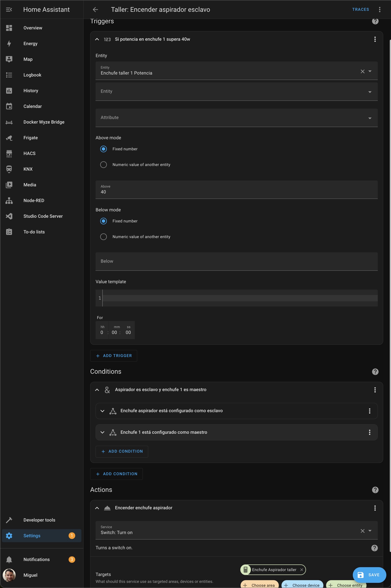
Task: Open Studio Code Server
Action: coord(42,216)
